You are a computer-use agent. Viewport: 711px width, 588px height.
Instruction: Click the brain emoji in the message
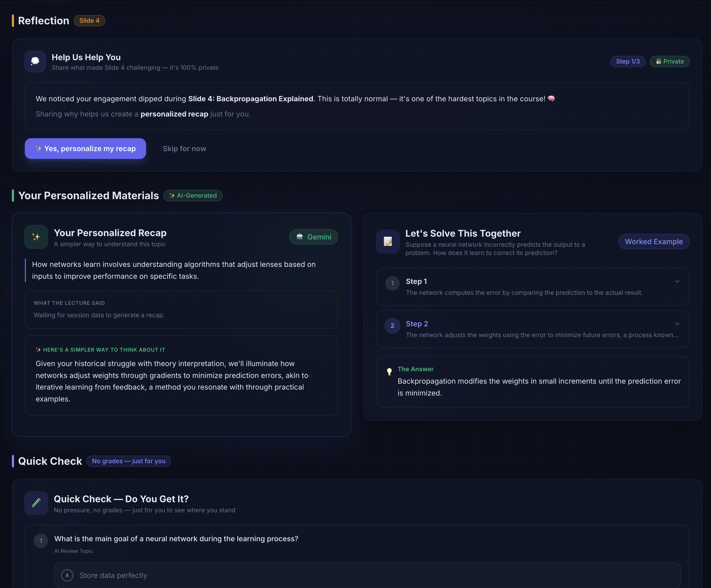coord(551,98)
